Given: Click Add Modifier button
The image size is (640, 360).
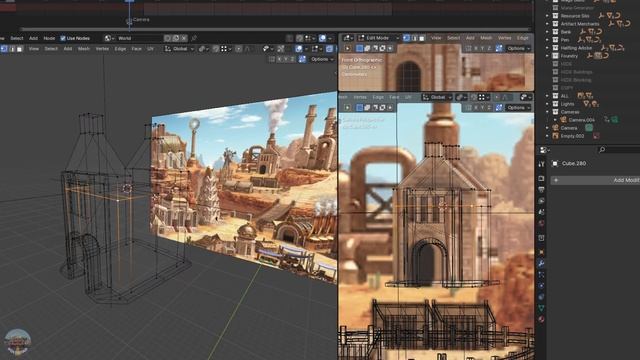Looking at the screenshot, I should tap(595, 180).
